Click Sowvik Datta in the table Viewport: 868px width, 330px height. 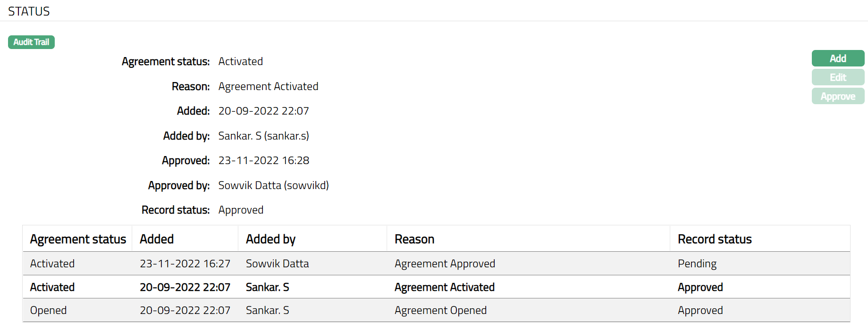[x=277, y=264]
